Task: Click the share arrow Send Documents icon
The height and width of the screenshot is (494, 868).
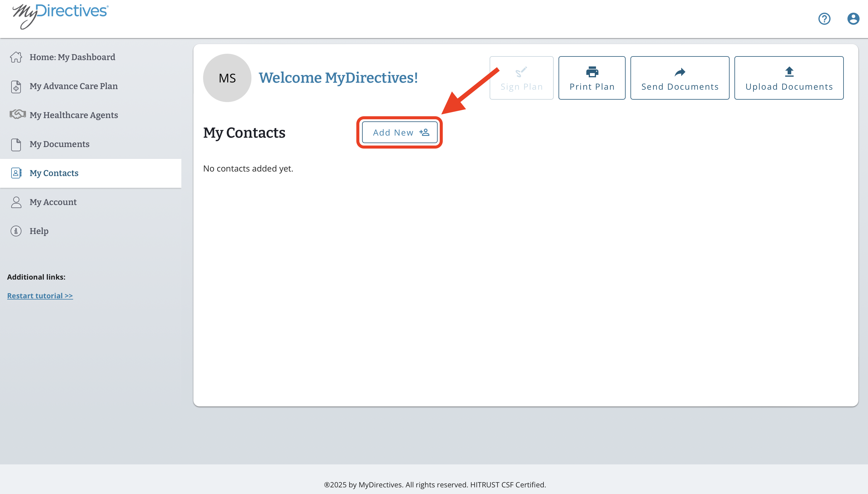Action: pyautogui.click(x=680, y=72)
